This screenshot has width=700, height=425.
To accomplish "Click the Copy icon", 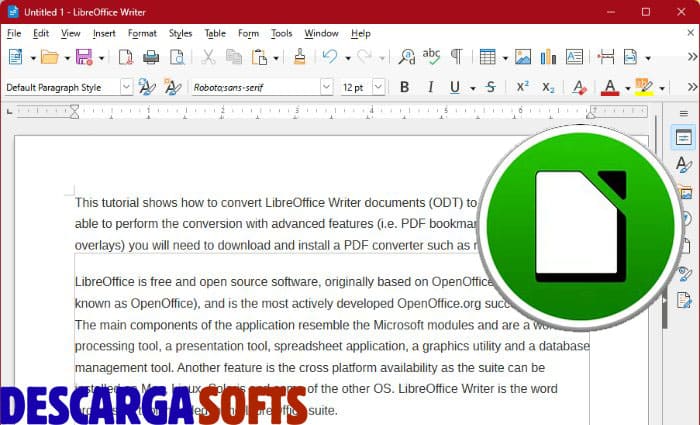I will coord(233,57).
